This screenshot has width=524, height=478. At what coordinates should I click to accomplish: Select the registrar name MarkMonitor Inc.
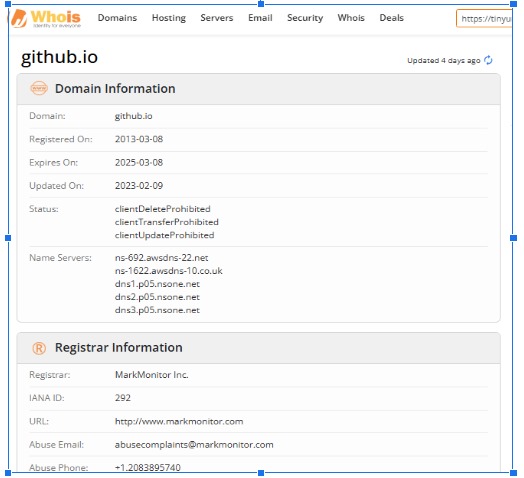click(152, 375)
